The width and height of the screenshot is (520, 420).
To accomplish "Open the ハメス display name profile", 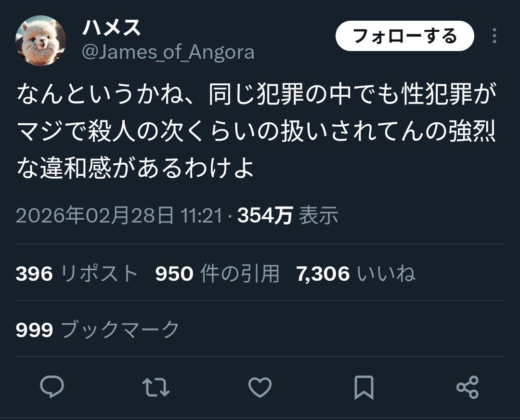I will coord(111,27).
